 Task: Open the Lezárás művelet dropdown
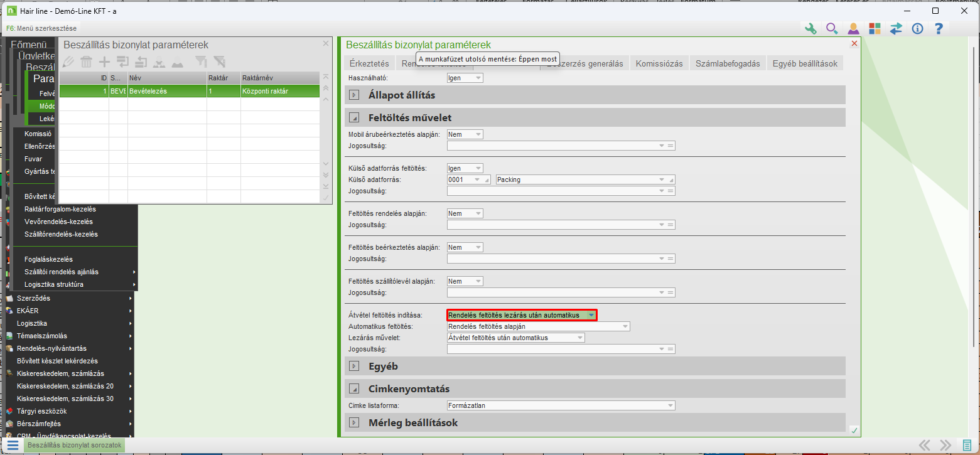[x=580, y=338]
